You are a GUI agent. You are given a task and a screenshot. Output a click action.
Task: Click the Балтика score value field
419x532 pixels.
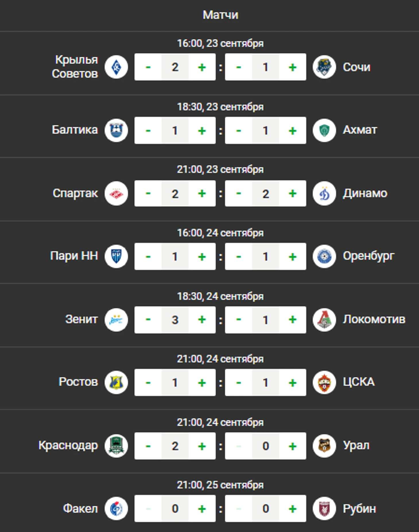(x=175, y=130)
